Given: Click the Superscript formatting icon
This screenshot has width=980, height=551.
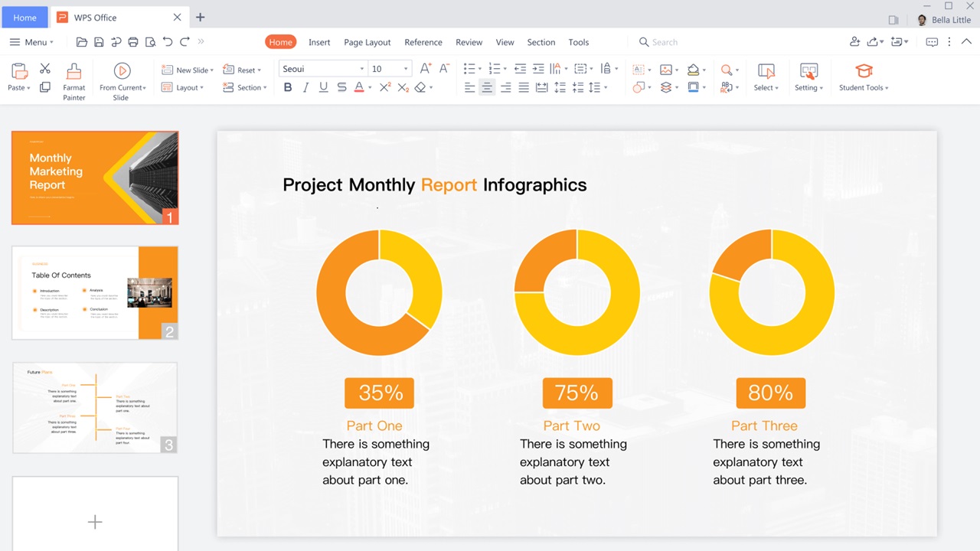Looking at the screenshot, I should (x=384, y=87).
